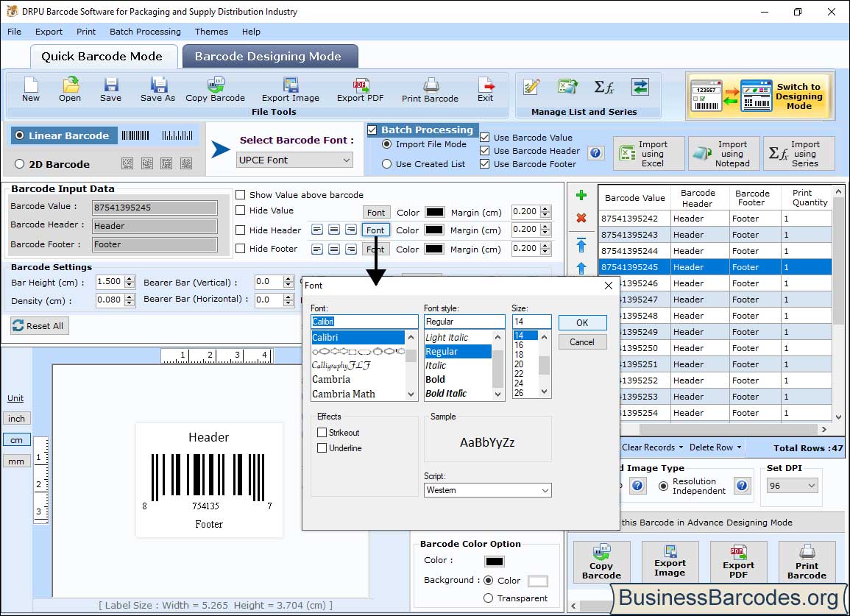Add a row with the green plus icon

(x=581, y=195)
